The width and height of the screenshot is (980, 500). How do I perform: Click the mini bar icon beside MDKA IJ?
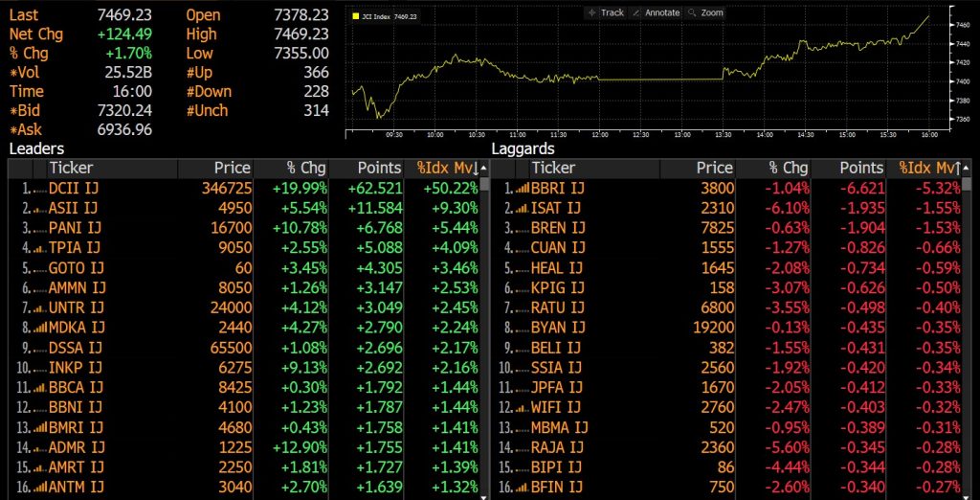[40, 328]
